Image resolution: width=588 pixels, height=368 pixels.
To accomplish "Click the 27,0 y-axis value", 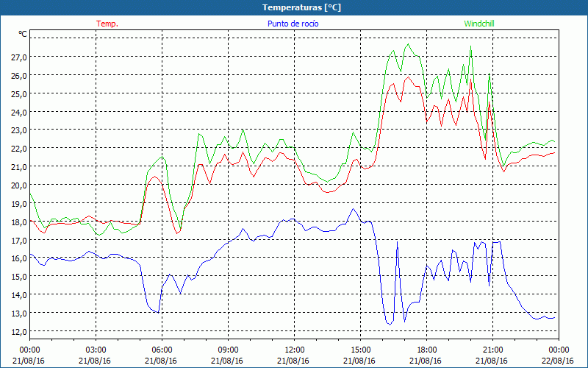I will (18, 57).
